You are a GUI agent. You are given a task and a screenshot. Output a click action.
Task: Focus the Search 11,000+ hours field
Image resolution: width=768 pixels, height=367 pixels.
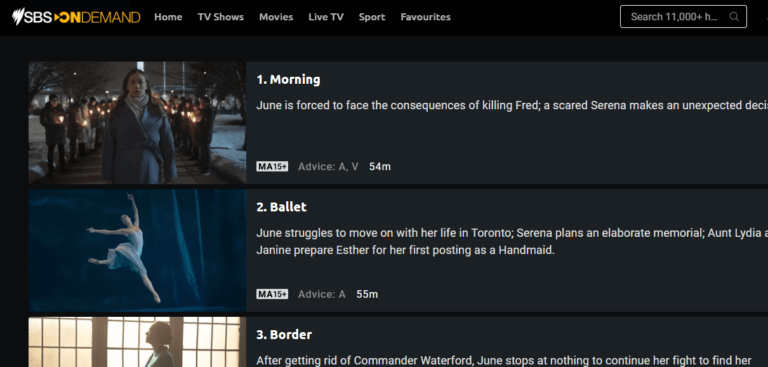[683, 17]
